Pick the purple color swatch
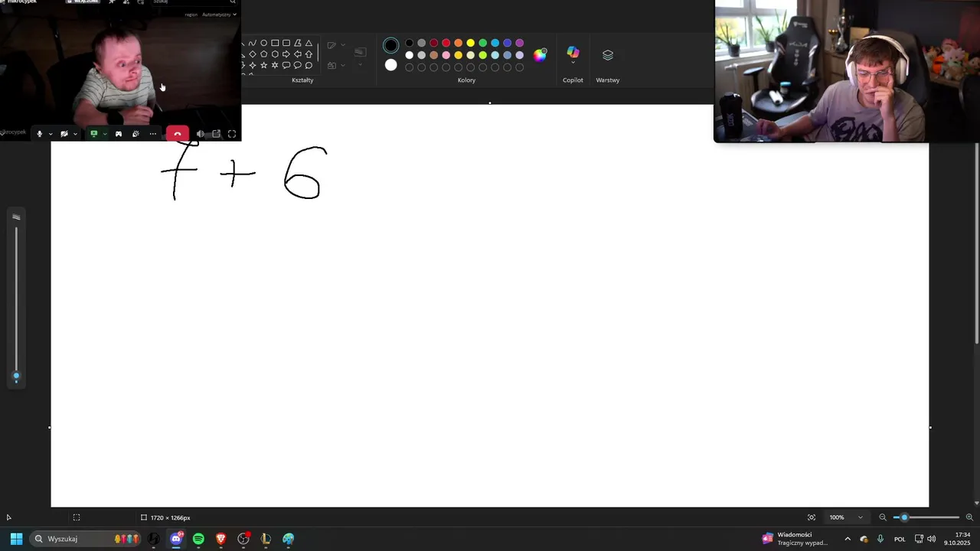The height and width of the screenshot is (551, 980). click(x=519, y=43)
